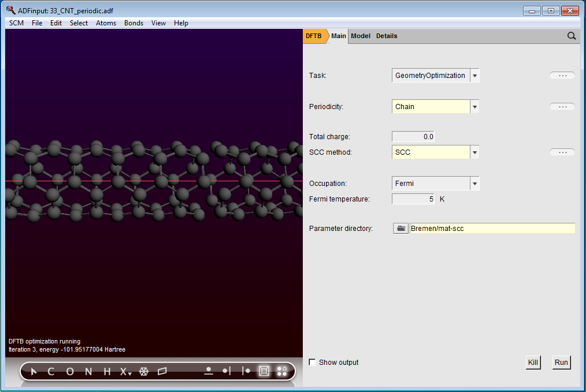The image size is (586, 392).
Task: Click the Run button
Action: (561, 363)
